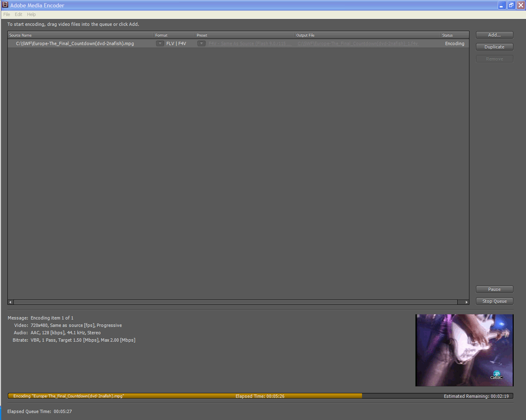The width and height of the screenshot is (526, 420).
Task: Click the Output File column header
Action: pos(368,35)
